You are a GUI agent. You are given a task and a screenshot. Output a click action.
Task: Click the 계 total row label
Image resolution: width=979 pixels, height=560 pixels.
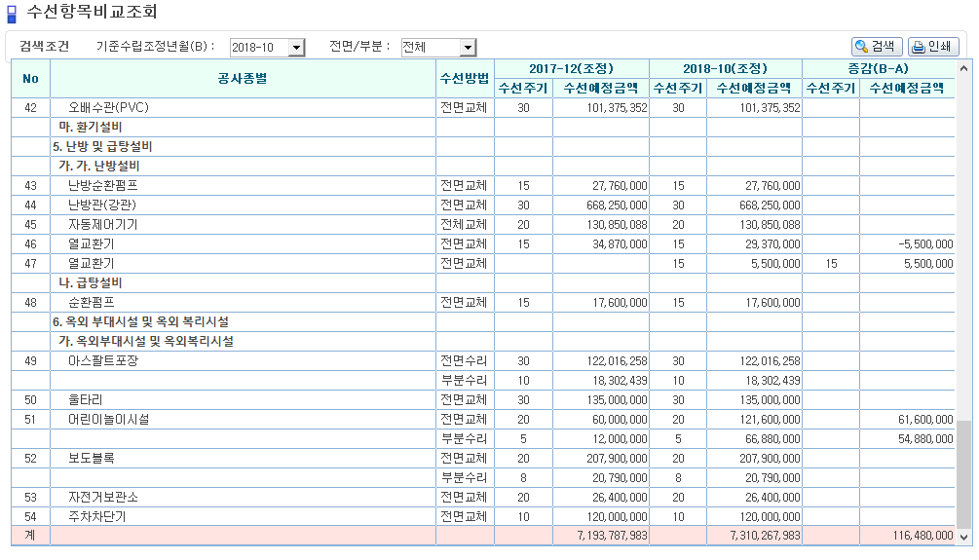30,536
